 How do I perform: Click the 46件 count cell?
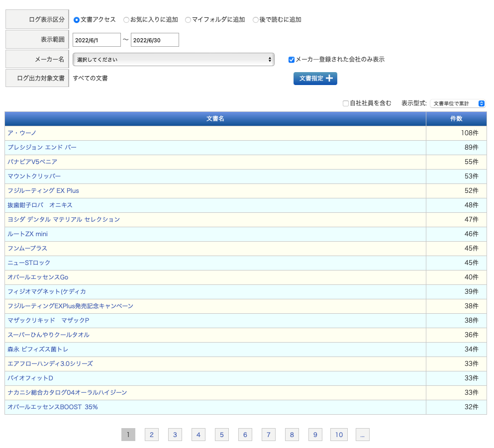click(x=456, y=234)
